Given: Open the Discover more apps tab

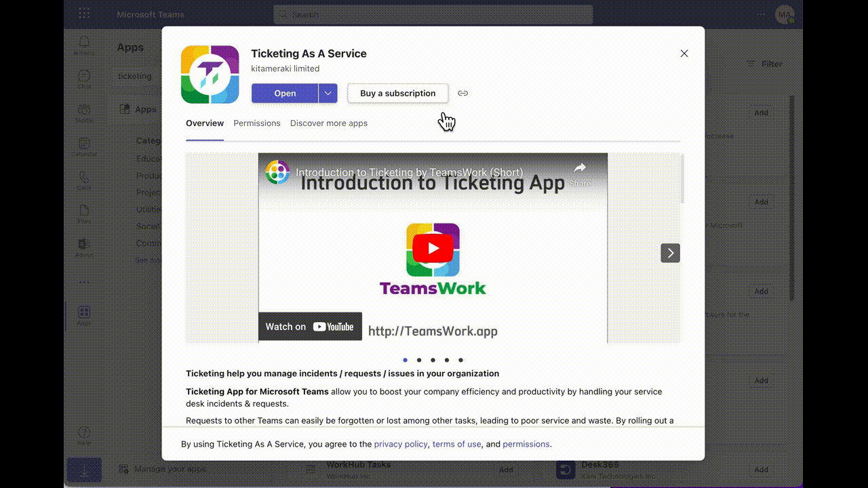Looking at the screenshot, I should pyautogui.click(x=329, y=123).
